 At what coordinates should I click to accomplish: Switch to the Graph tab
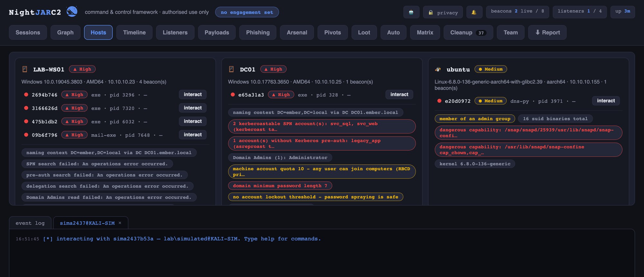pyautogui.click(x=65, y=32)
